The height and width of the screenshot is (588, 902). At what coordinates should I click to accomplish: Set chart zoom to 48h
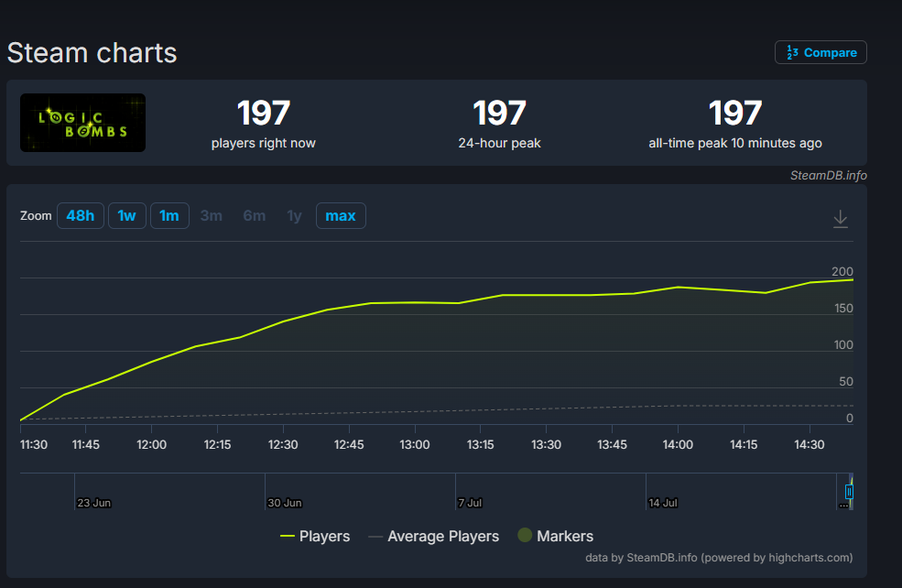80,216
